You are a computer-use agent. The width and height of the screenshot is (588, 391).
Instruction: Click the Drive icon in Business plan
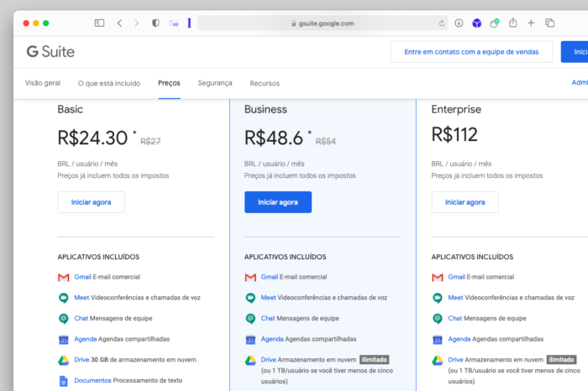point(250,360)
